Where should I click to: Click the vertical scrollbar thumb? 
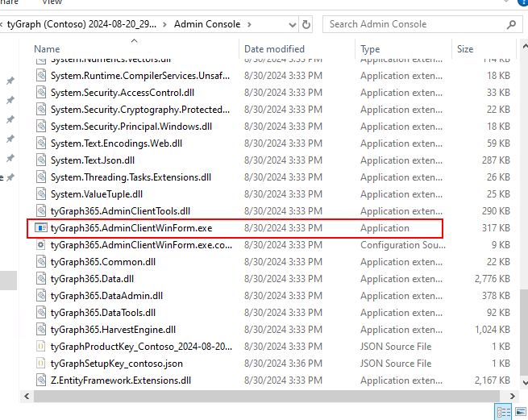tap(524, 332)
